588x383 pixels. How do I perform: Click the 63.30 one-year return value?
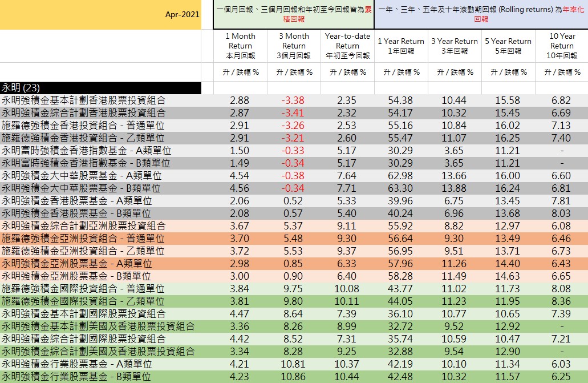click(x=400, y=188)
